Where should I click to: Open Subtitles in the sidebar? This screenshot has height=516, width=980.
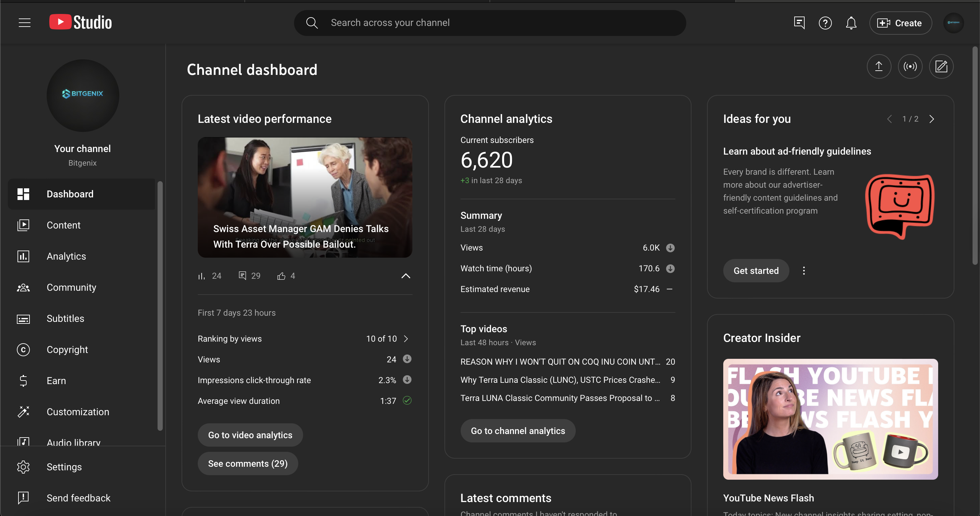click(81, 319)
